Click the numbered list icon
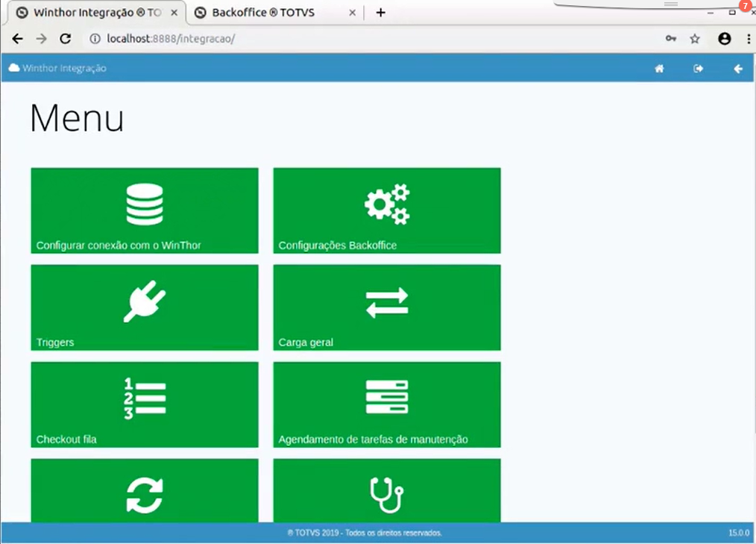 tap(145, 398)
